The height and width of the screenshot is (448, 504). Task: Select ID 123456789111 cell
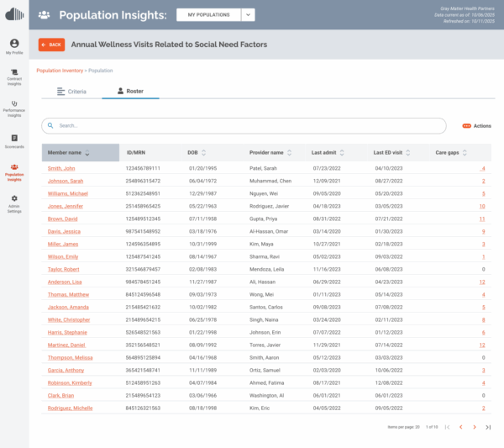click(143, 168)
